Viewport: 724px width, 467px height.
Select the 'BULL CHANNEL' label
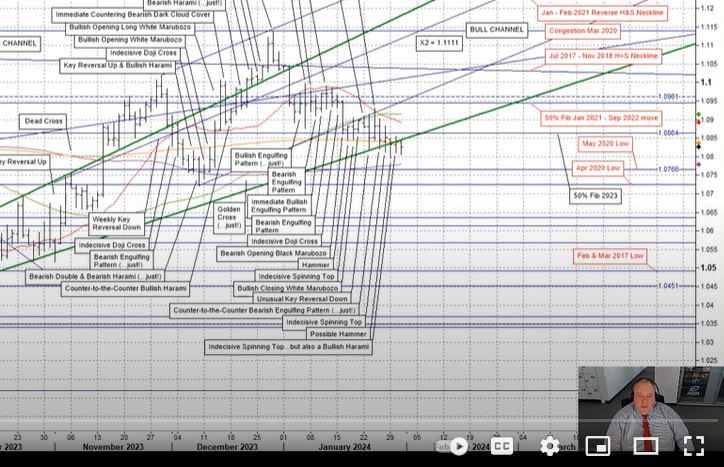[x=494, y=31]
